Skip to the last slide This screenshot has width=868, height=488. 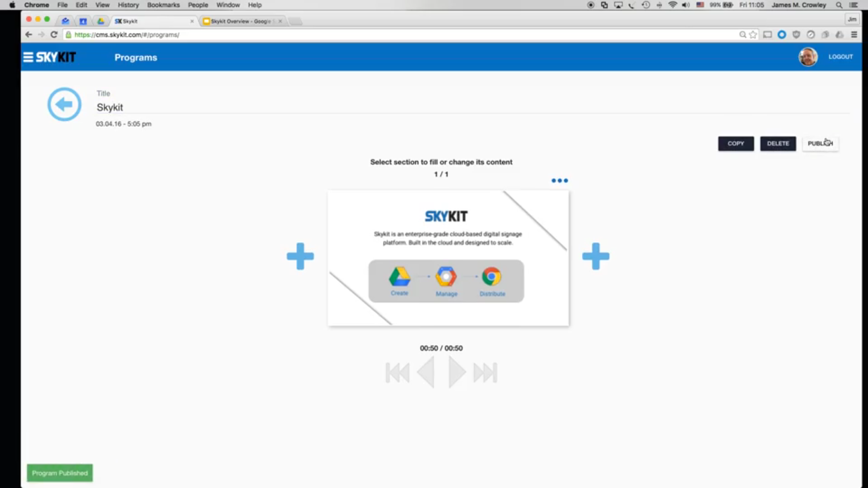point(485,372)
